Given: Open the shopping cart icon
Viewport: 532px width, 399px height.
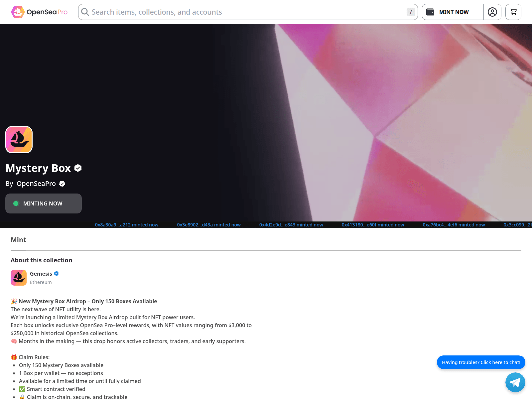Looking at the screenshot, I should point(513,12).
